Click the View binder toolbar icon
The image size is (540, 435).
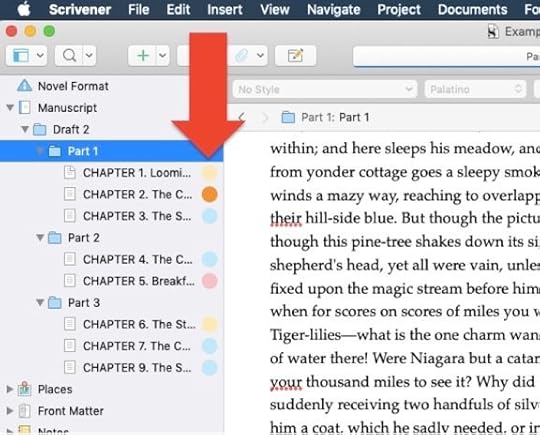21,55
